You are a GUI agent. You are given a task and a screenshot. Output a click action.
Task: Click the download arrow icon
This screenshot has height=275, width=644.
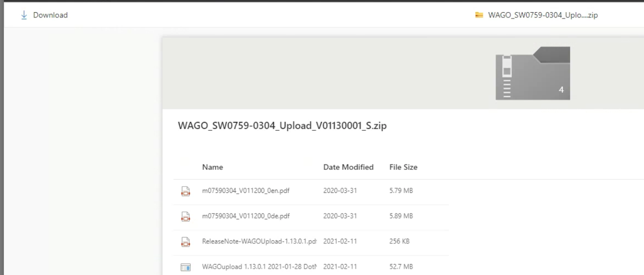(x=24, y=15)
